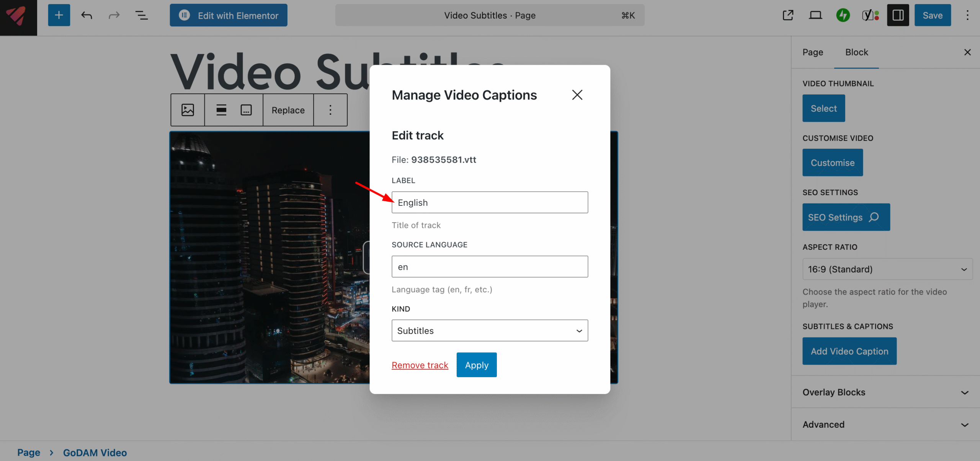Toggle the settings sidebar panel

(898, 15)
